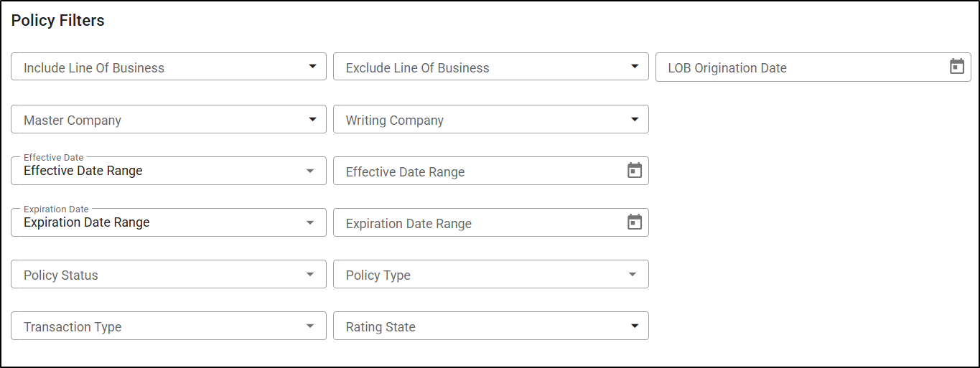The width and height of the screenshot is (980, 368).
Task: Expand the Master Company dropdown arrow
Action: [312, 119]
